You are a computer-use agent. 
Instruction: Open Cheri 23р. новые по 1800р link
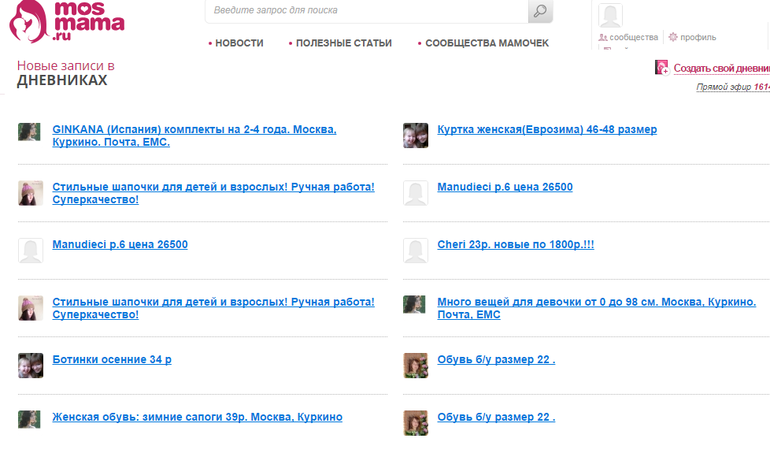click(x=515, y=244)
